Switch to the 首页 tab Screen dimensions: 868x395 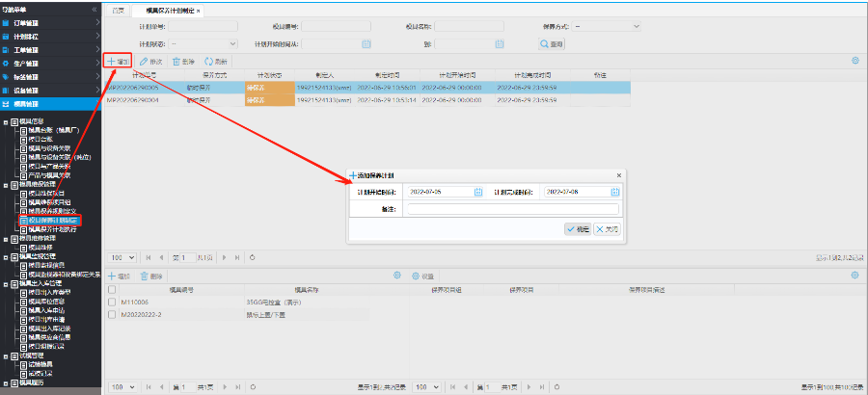(118, 10)
